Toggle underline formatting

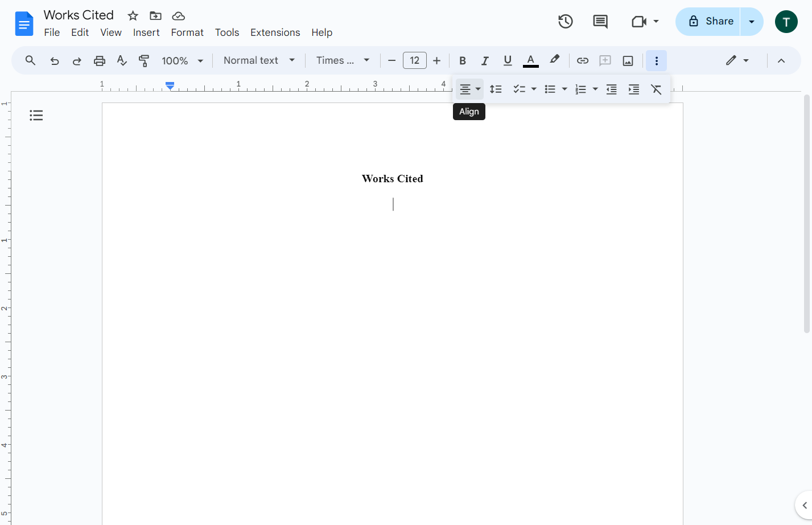[508, 60]
